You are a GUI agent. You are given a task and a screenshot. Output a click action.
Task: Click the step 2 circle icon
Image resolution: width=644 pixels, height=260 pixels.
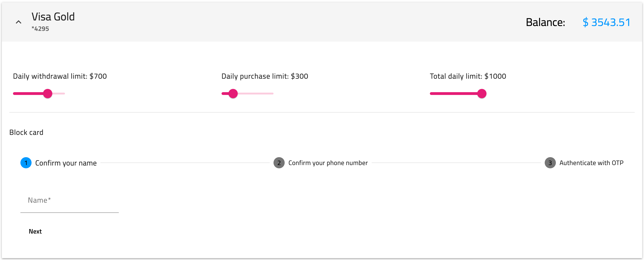tap(279, 163)
